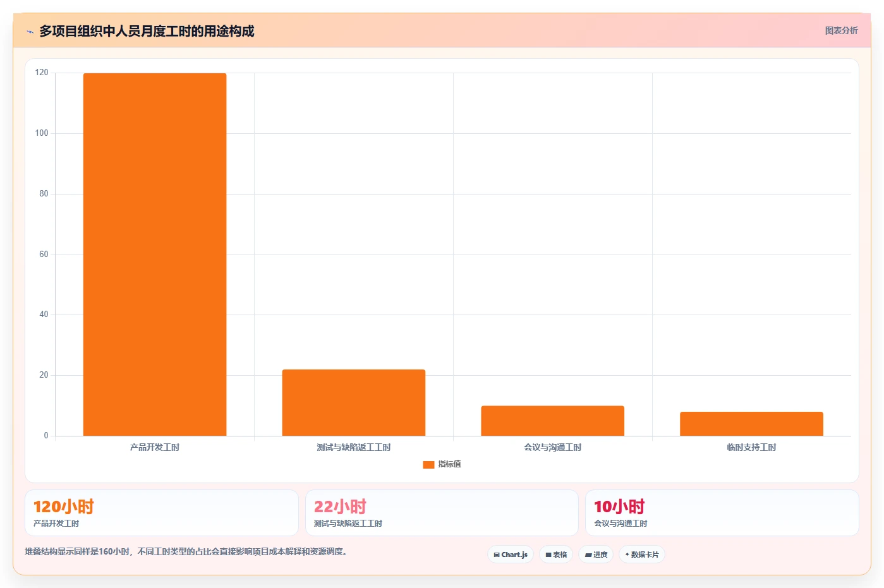Click the 指标值 legend label text
The image size is (884, 588).
point(449,464)
